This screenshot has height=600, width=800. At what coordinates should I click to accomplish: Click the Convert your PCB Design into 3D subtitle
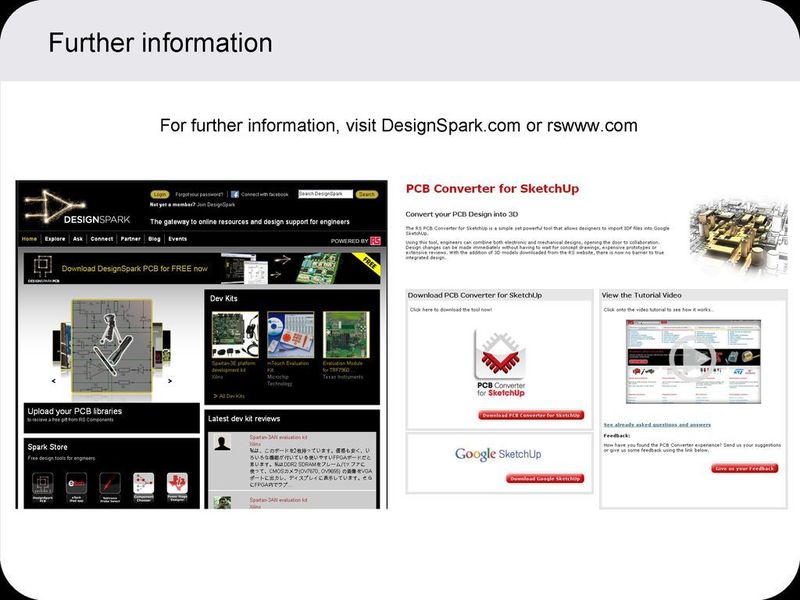tap(462, 214)
